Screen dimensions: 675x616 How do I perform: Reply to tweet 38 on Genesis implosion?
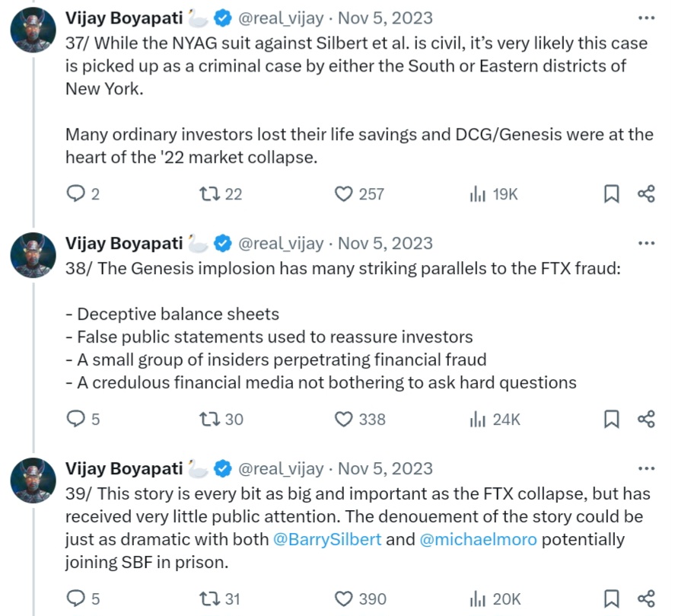pos(76,419)
